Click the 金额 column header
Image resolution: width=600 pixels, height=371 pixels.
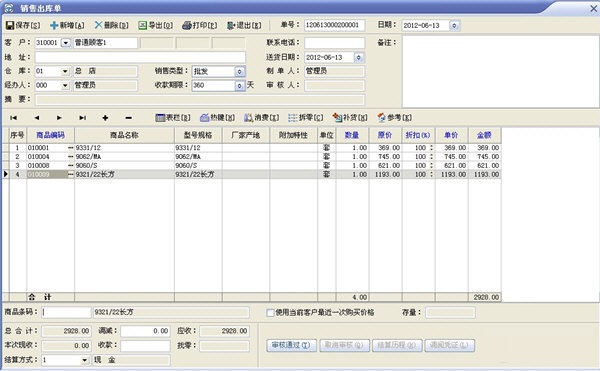point(484,135)
